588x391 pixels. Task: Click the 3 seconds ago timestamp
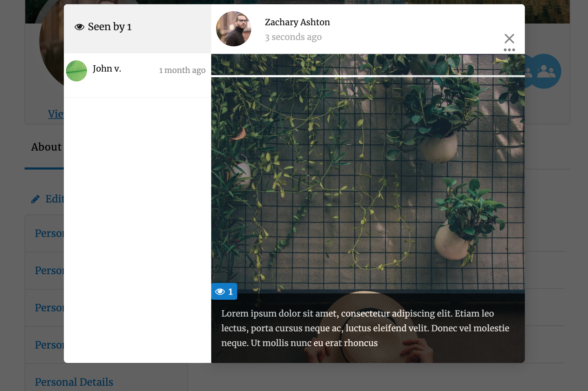[293, 37]
